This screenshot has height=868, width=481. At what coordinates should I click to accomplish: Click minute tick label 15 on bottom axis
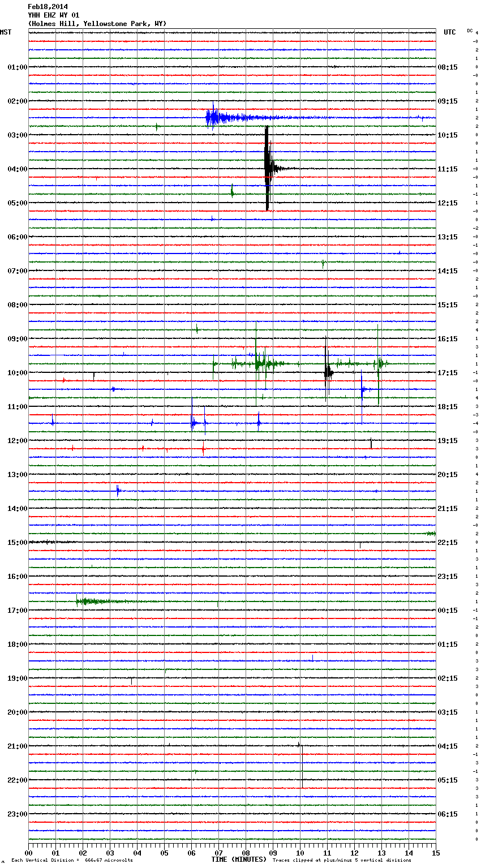pos(436,853)
